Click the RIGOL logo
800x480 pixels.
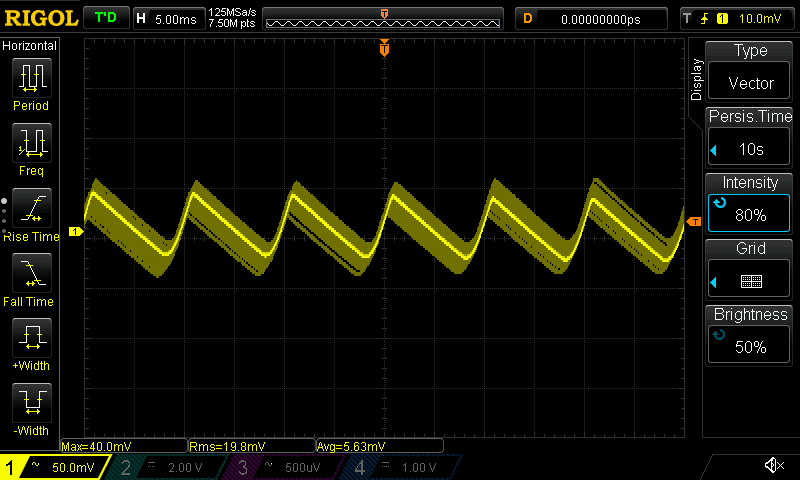pyautogui.click(x=41, y=19)
